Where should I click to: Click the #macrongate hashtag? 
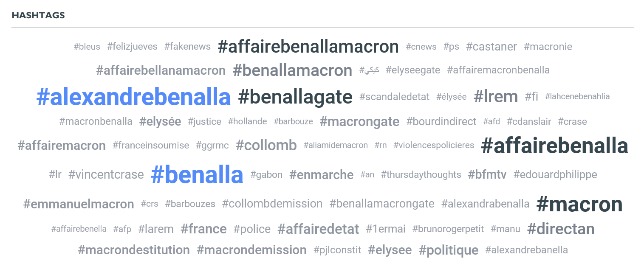(360, 122)
